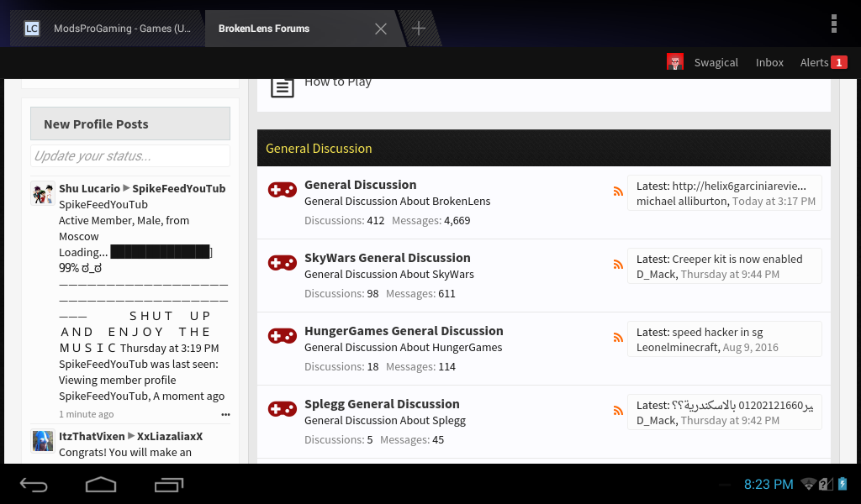View D_Mack's profile in SkyWars row

coord(656,274)
